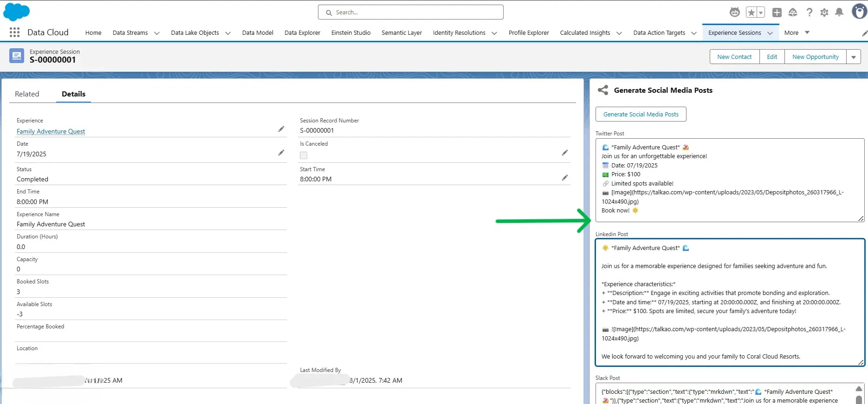Click the Global Actions plus icon
The height and width of the screenshot is (404, 868).
coord(777,13)
